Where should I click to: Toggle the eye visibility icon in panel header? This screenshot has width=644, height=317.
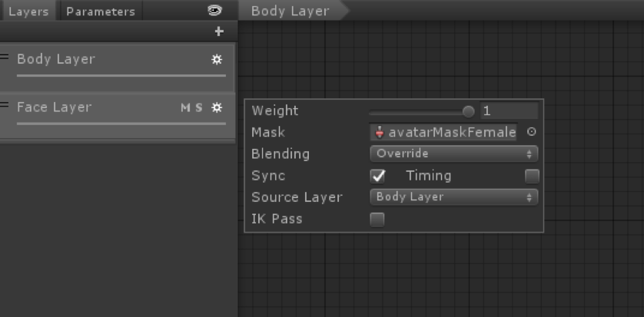click(214, 11)
